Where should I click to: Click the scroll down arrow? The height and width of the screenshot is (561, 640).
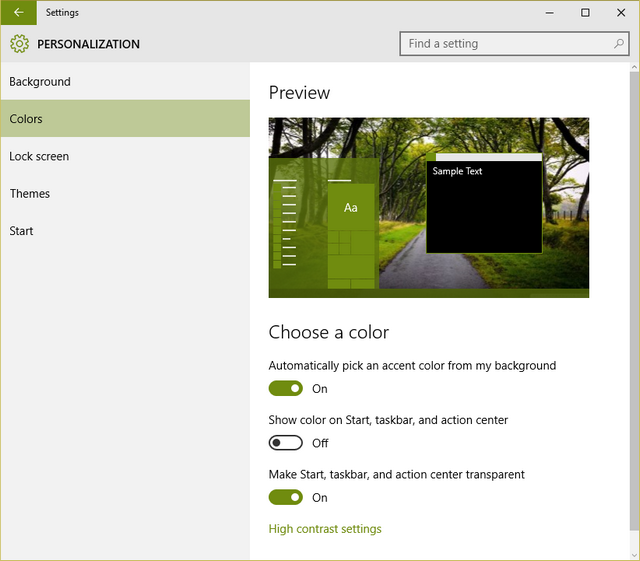pos(634,555)
